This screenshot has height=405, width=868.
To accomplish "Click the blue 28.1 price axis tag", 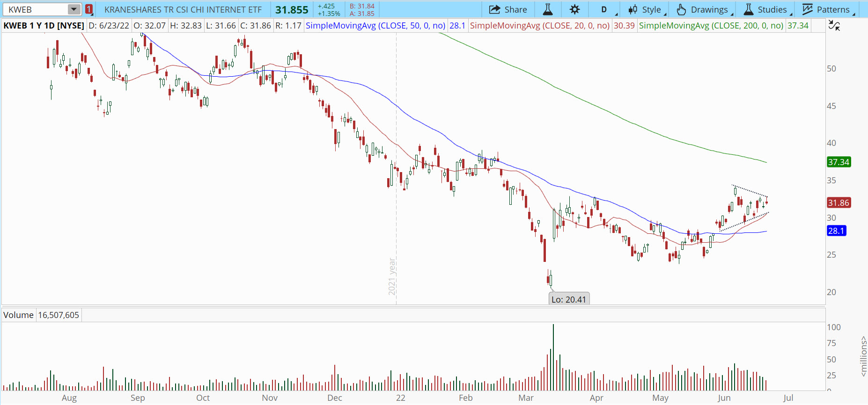I will point(836,231).
